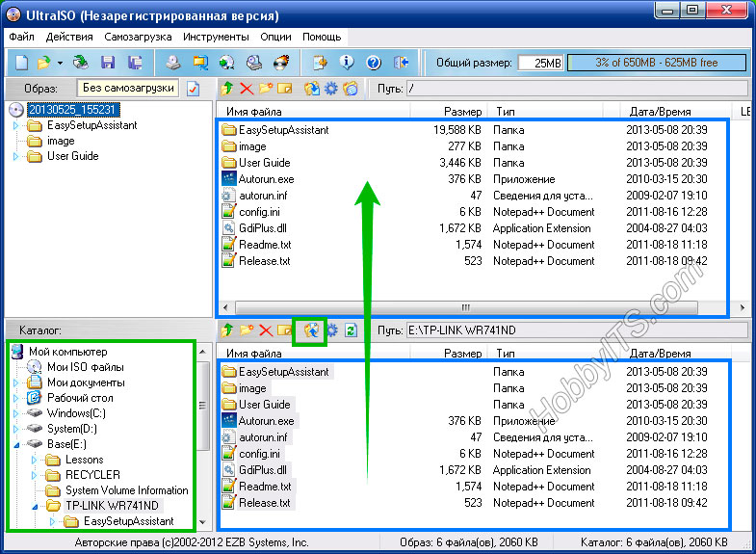Click the 3% of 650MB capacity bar
This screenshot has height=554, width=756.
[657, 63]
